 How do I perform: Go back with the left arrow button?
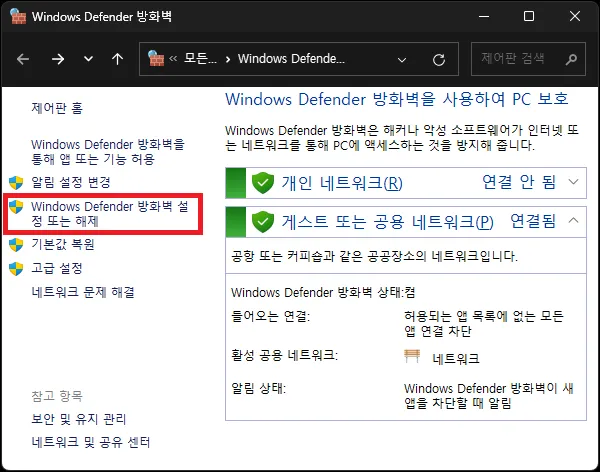click(23, 59)
